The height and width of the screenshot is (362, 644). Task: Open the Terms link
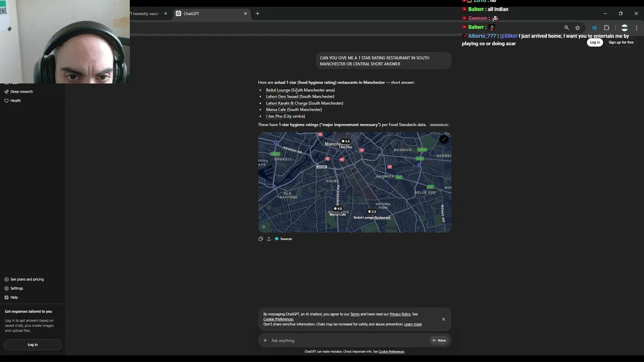click(355, 314)
